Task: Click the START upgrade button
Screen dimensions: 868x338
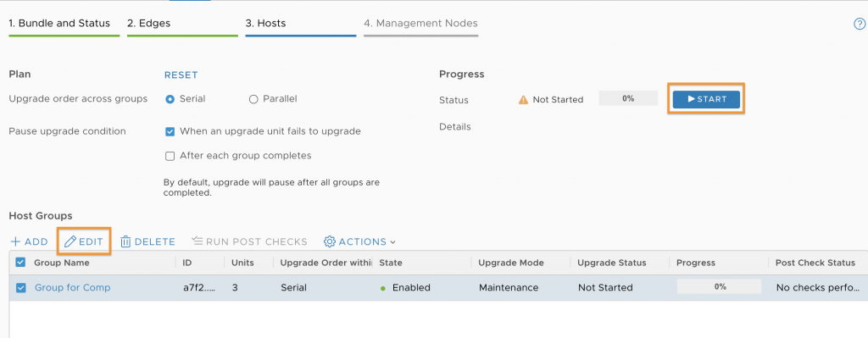Action: click(706, 99)
